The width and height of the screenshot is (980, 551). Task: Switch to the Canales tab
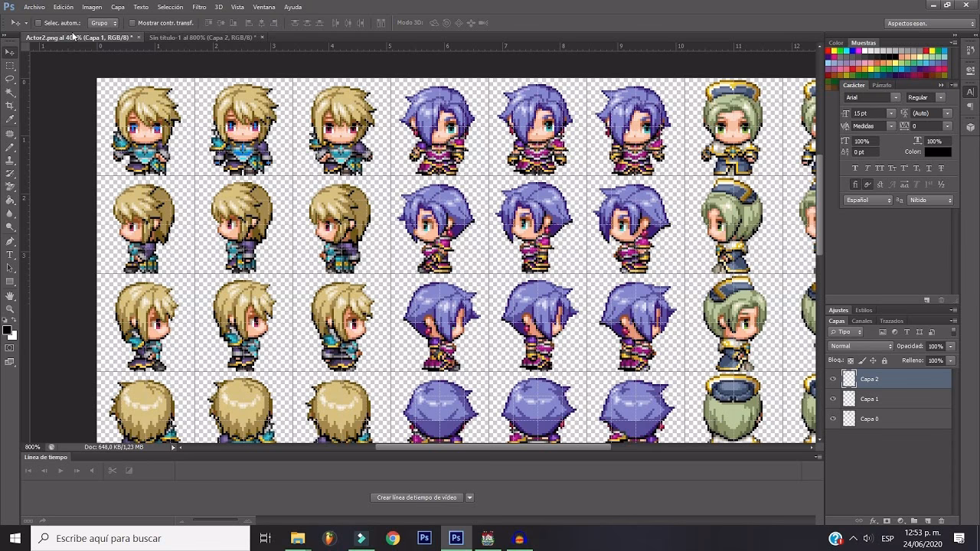pyautogui.click(x=862, y=321)
